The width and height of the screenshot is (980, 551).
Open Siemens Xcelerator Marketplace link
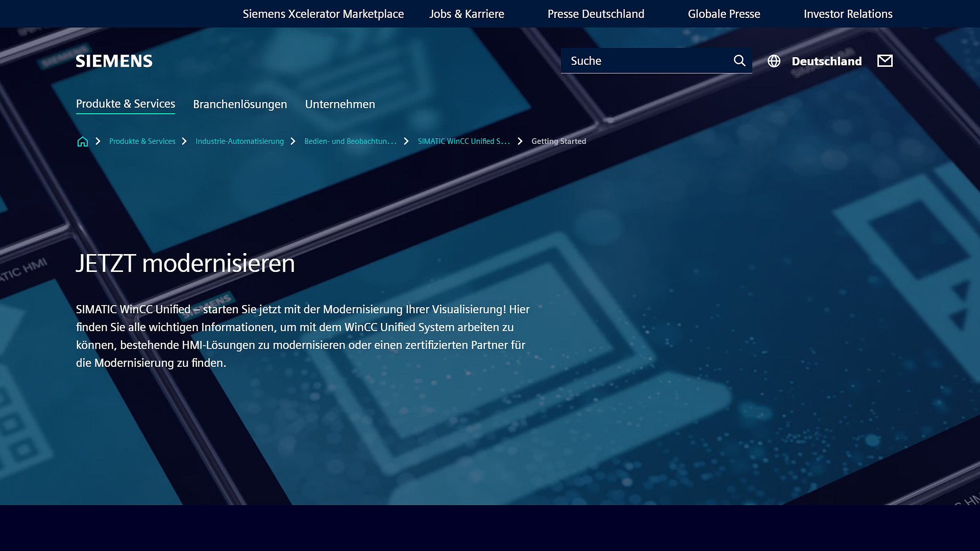pyautogui.click(x=323, y=14)
